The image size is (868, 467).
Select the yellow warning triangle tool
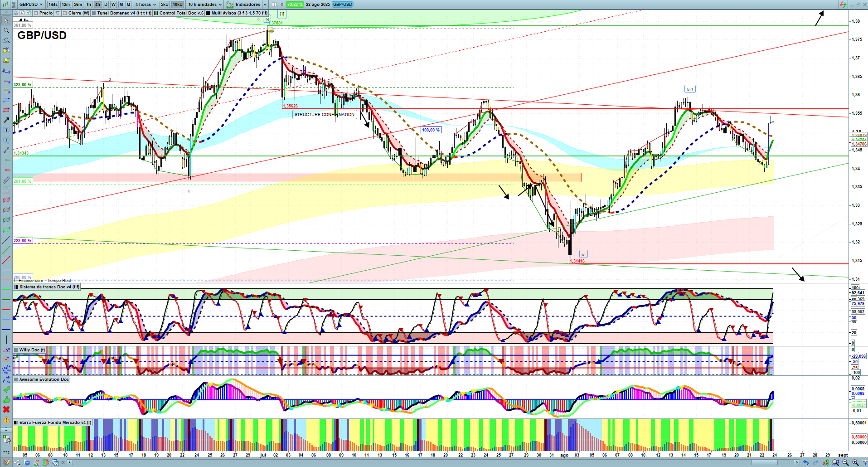pyautogui.click(x=6, y=419)
